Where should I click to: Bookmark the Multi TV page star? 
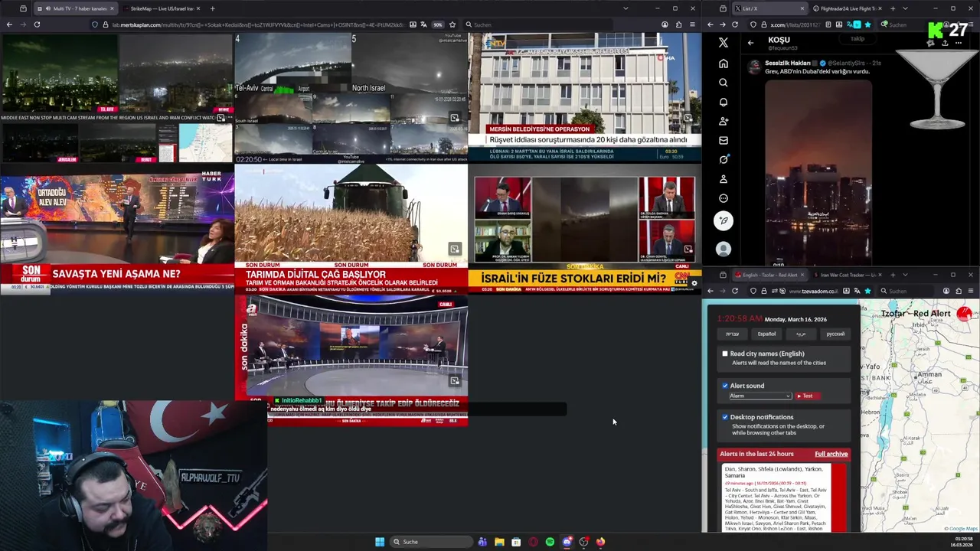(452, 24)
